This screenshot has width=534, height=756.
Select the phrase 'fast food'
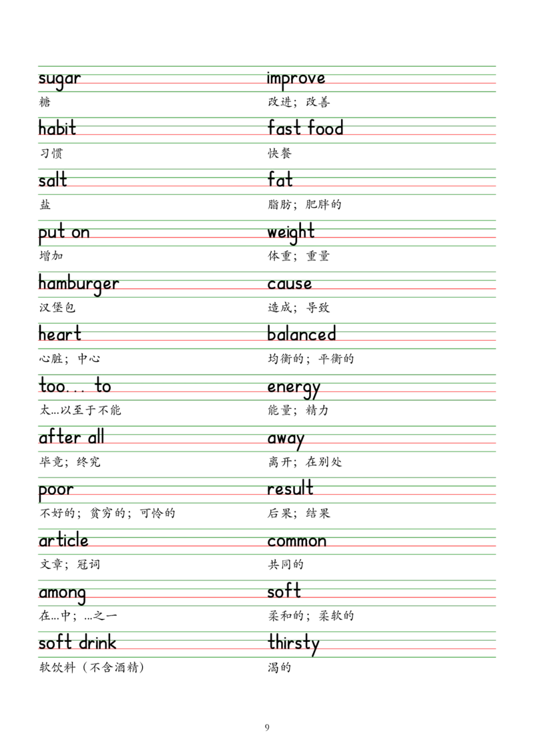coord(305,129)
